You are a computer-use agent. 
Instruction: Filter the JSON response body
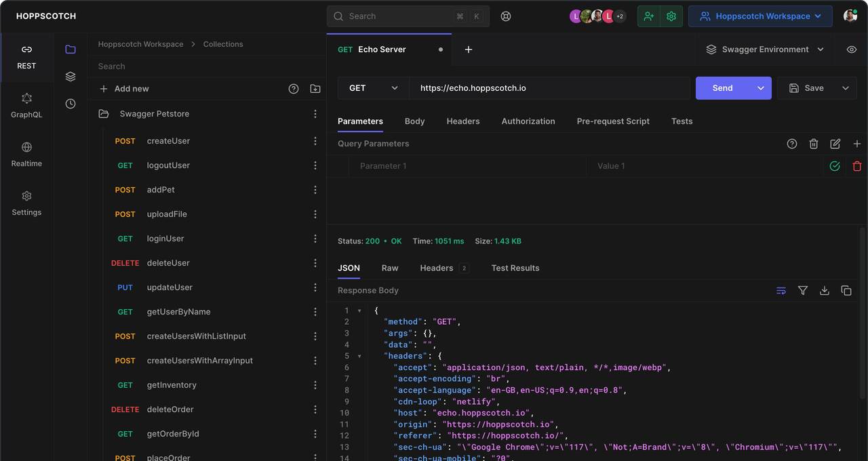(803, 290)
